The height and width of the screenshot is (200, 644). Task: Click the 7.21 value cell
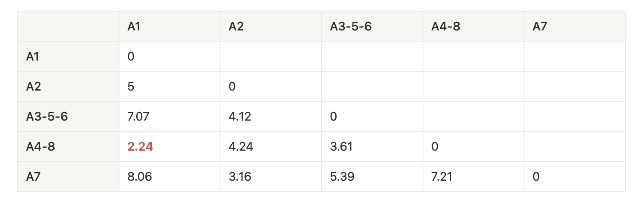point(442,177)
